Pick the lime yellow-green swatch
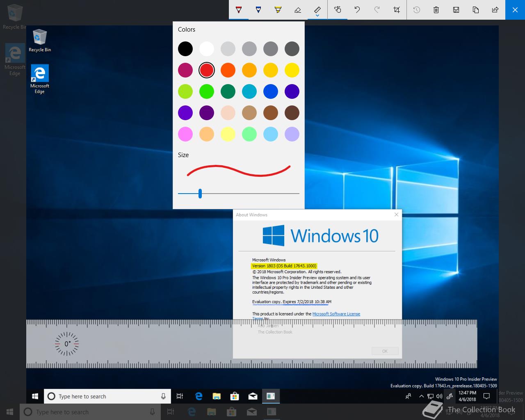The image size is (525, 420). pyautogui.click(x=185, y=91)
